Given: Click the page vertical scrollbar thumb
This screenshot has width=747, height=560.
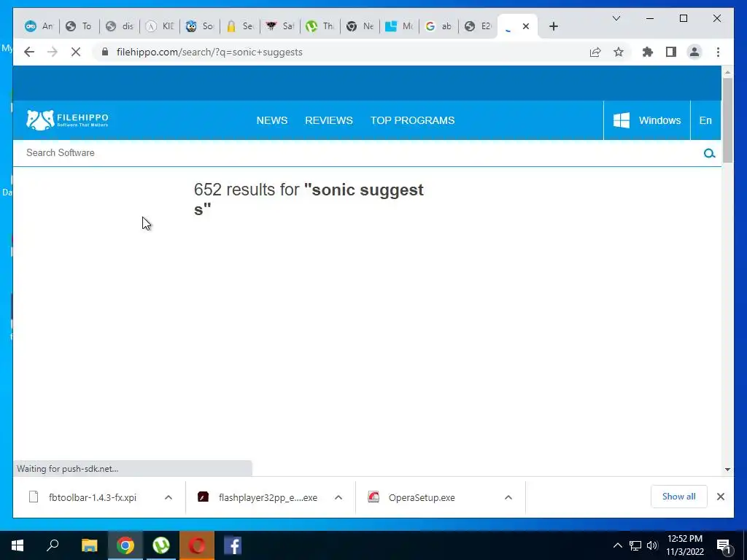Looking at the screenshot, I should 727,120.
